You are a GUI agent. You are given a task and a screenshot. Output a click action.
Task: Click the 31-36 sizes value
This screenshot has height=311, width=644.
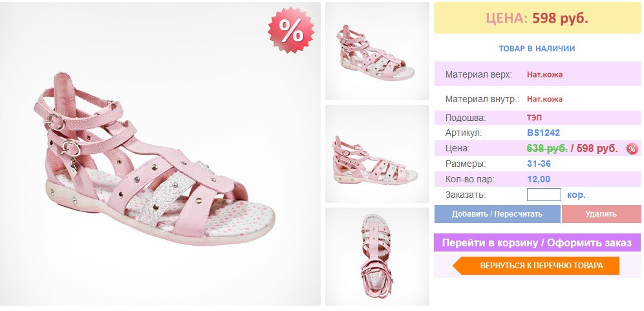[x=539, y=164]
